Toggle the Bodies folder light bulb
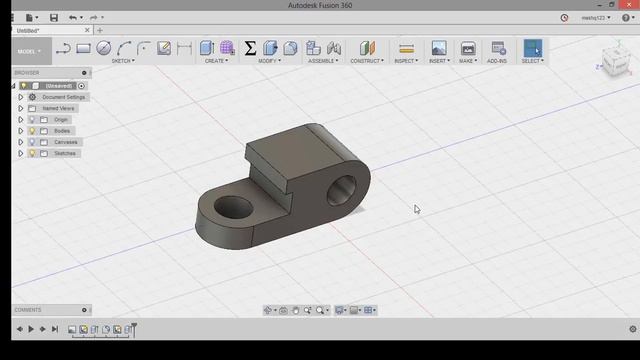Screen dimensions: 640x360 (32, 131)
